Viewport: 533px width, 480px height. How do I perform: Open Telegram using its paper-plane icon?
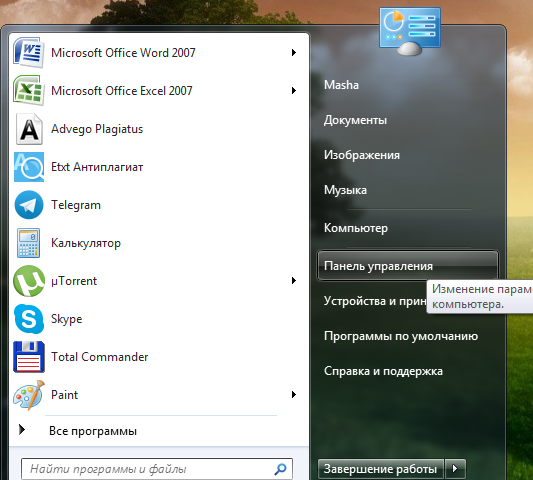pos(29,205)
